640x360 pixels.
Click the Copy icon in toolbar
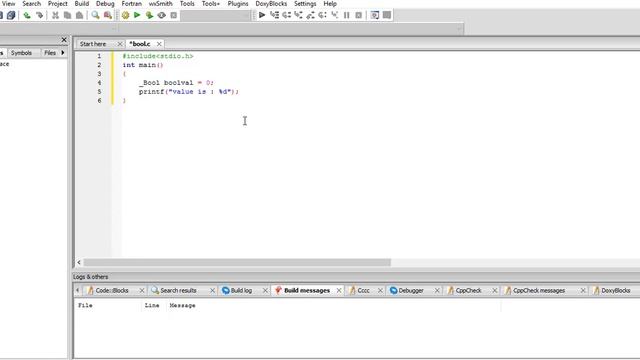pos(67,15)
